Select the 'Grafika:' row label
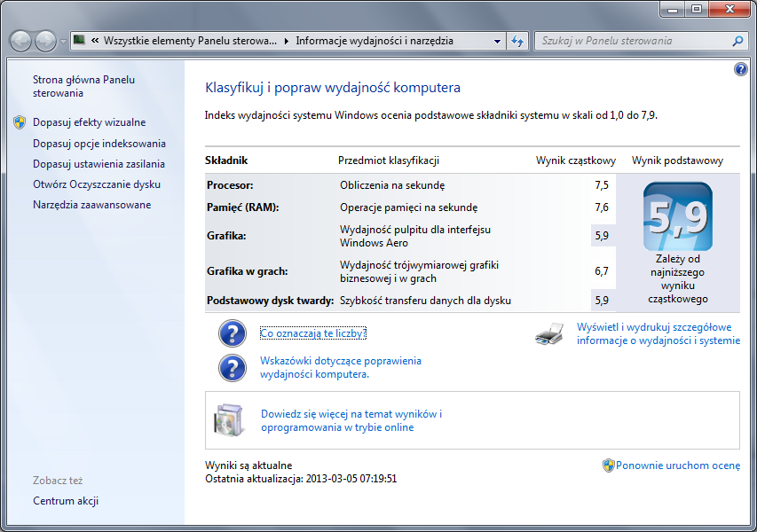 [x=226, y=236]
